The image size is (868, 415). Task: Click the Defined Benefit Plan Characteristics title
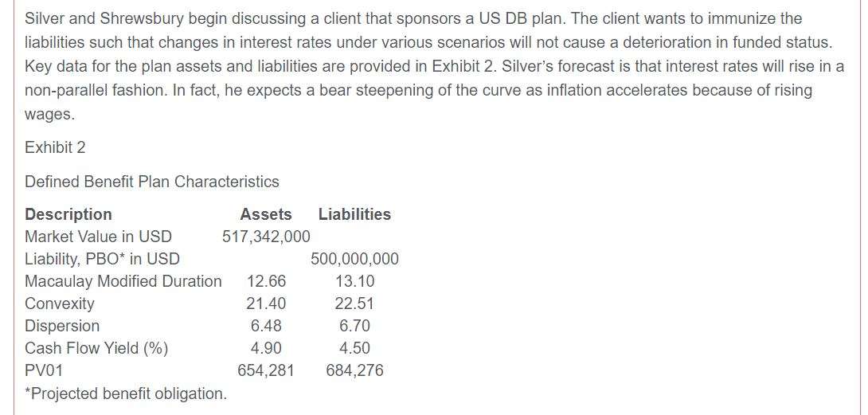[x=152, y=181]
